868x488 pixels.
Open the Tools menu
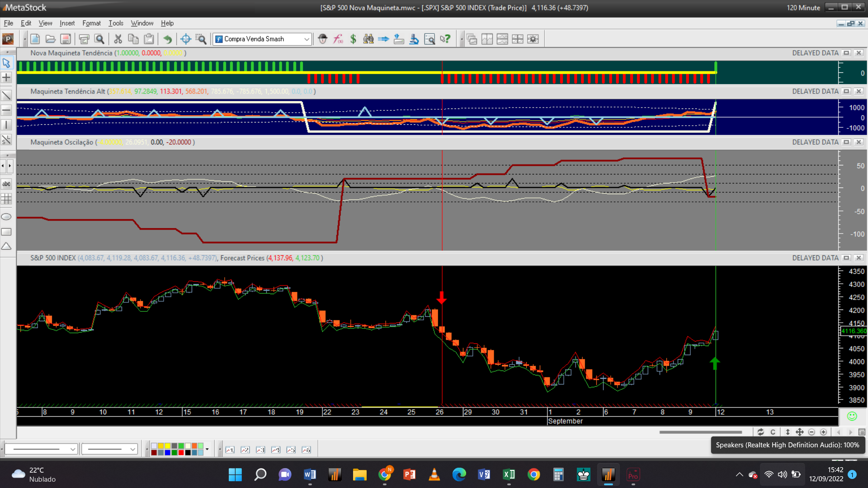point(116,23)
